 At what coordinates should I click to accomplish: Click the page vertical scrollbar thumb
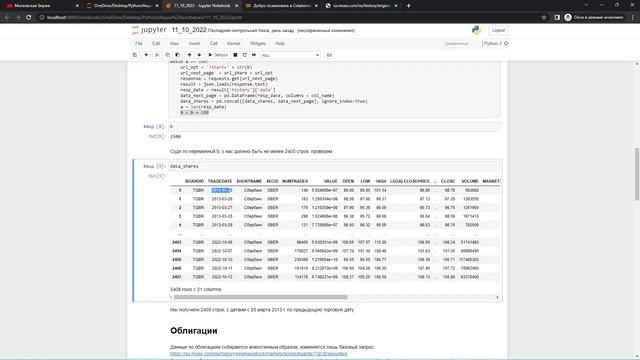(x=637, y=174)
